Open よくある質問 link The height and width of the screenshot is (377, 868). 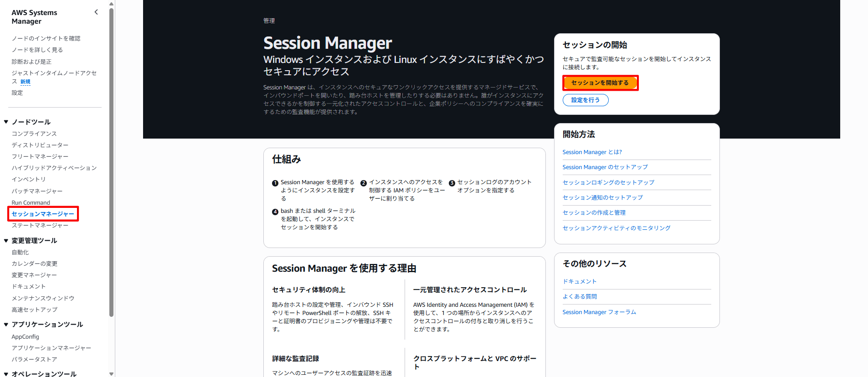[x=580, y=296]
